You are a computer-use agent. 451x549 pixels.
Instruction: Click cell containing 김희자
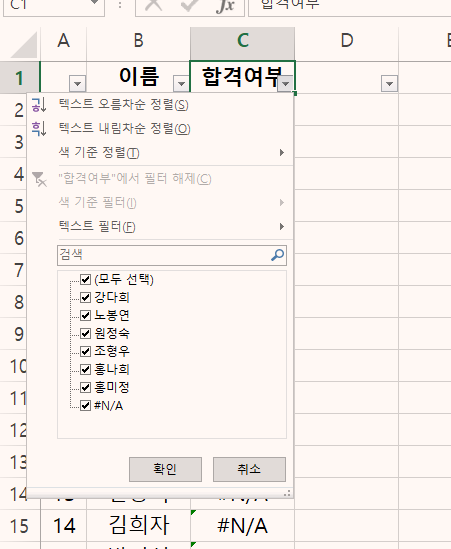coord(138,526)
